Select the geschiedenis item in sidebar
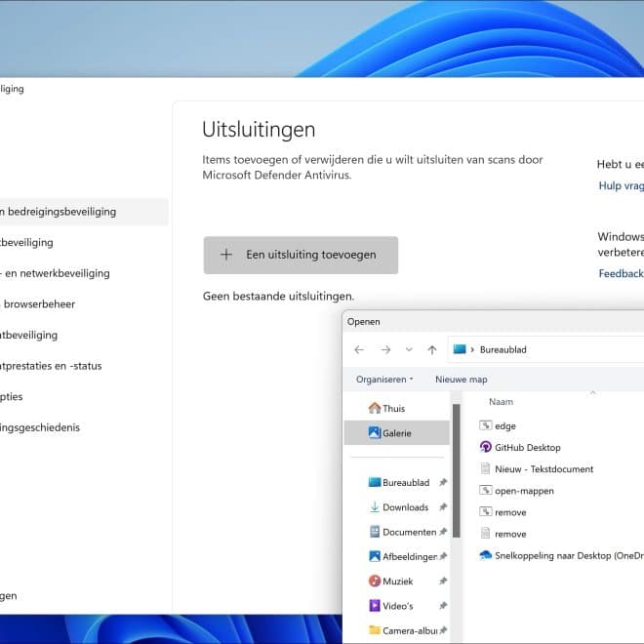 [40, 427]
